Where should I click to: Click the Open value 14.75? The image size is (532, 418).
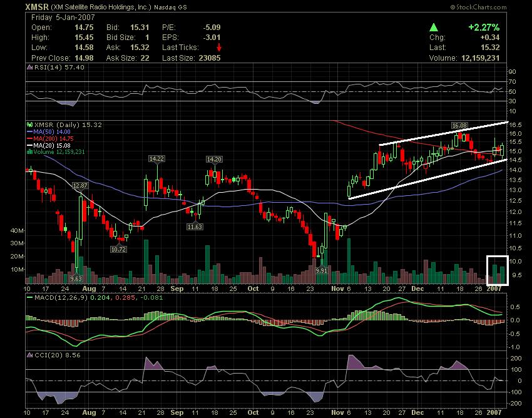[84, 28]
